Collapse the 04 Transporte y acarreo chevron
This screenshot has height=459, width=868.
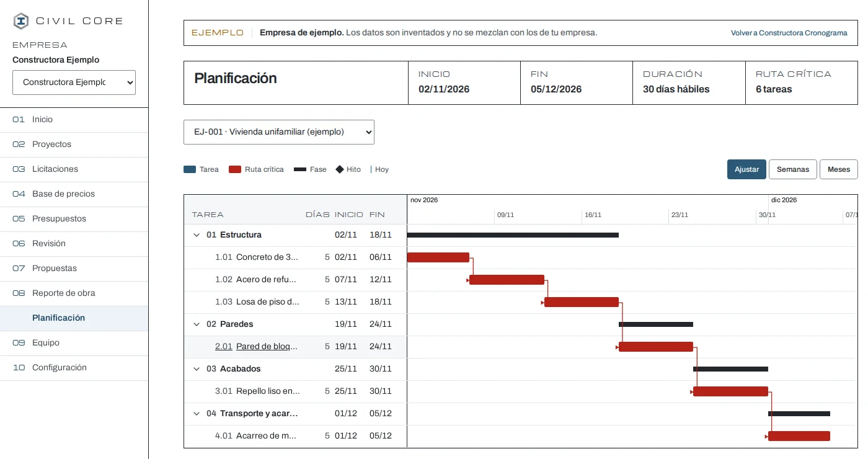(x=197, y=414)
